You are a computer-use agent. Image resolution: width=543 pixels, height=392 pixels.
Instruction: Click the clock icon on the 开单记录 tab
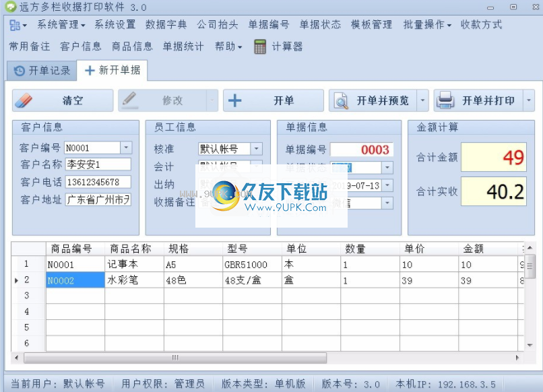[x=19, y=71]
